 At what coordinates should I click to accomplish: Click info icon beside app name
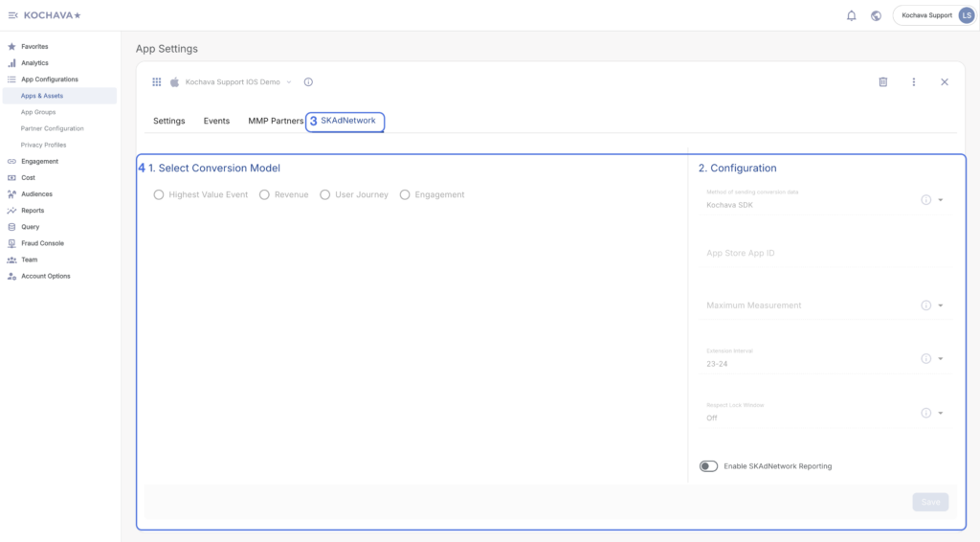[308, 82]
